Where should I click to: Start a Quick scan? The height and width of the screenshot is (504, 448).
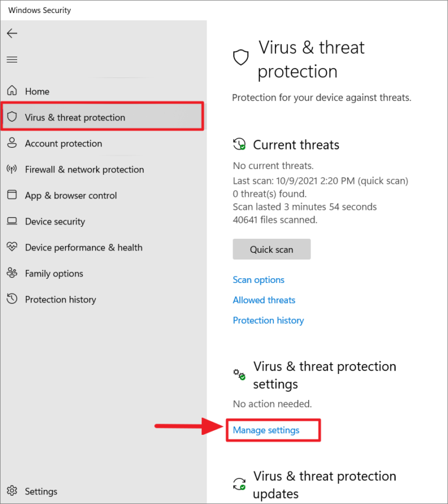pos(272,249)
